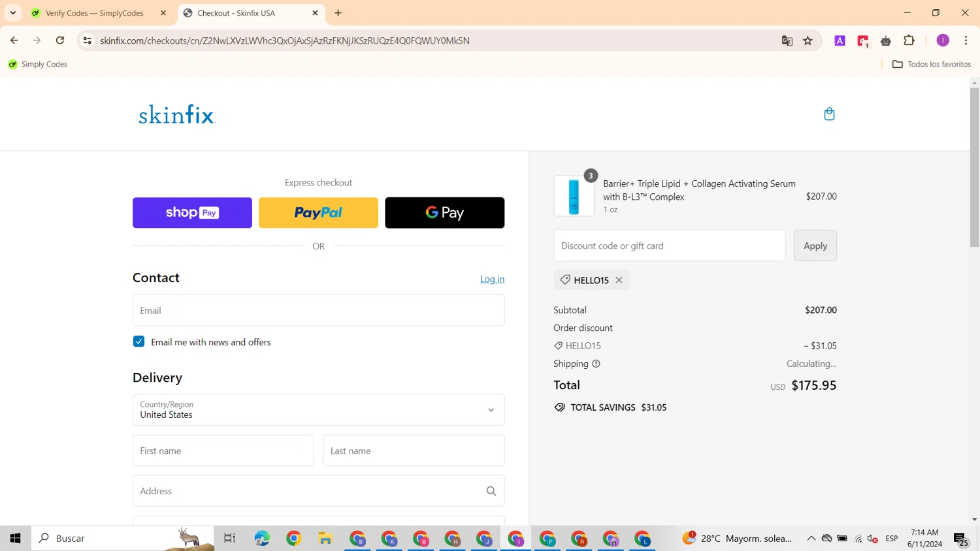This screenshot has height=551, width=980.
Task: Open the notification center icon
Action: [961, 539]
